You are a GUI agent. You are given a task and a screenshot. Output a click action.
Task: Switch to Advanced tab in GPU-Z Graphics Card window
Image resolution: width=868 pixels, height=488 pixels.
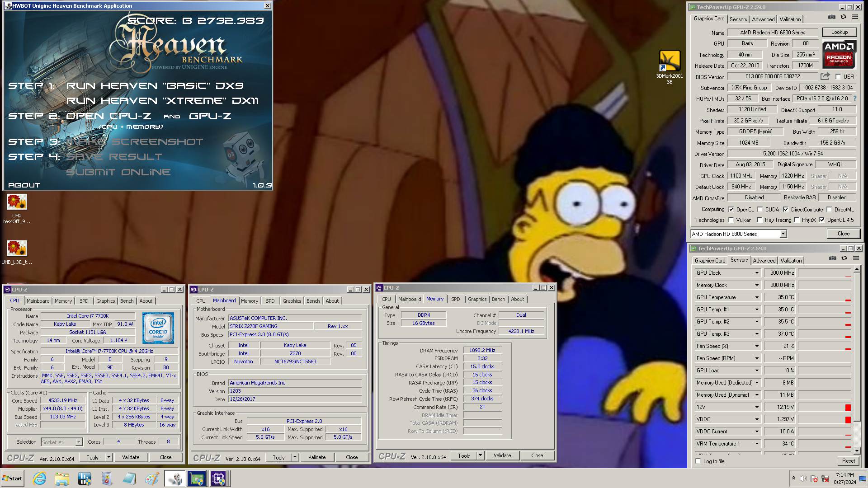[x=763, y=19]
